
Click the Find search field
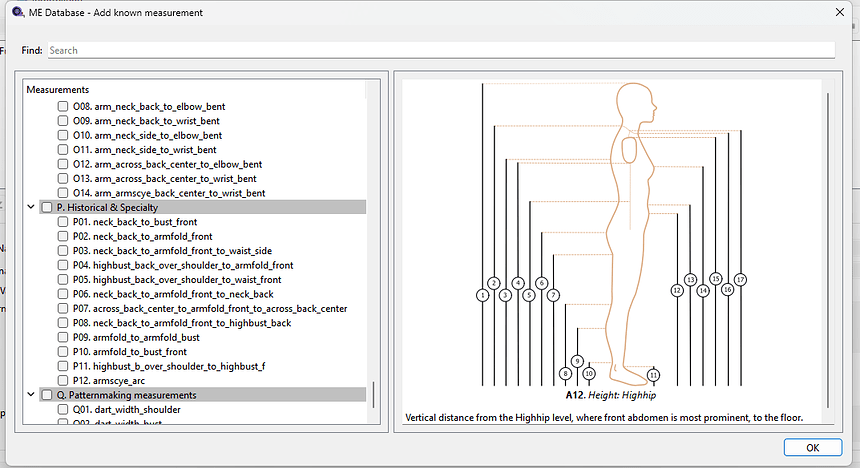[440, 50]
